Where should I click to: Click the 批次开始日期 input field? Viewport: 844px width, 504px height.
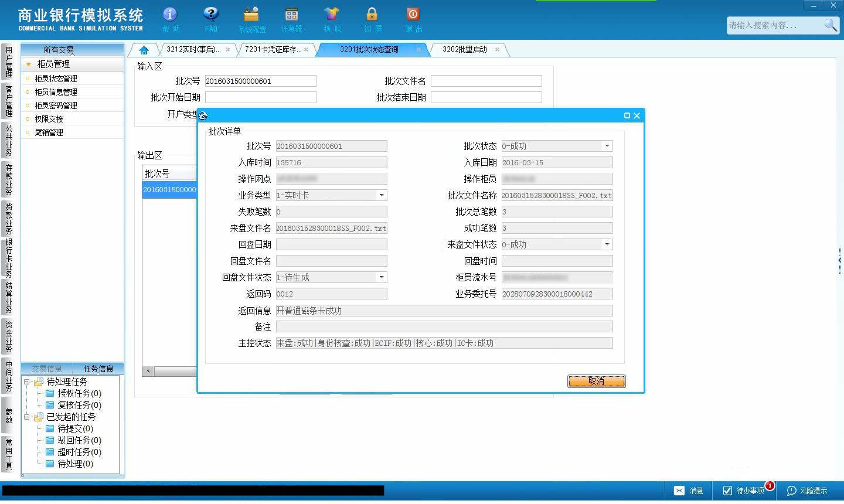tap(260, 97)
